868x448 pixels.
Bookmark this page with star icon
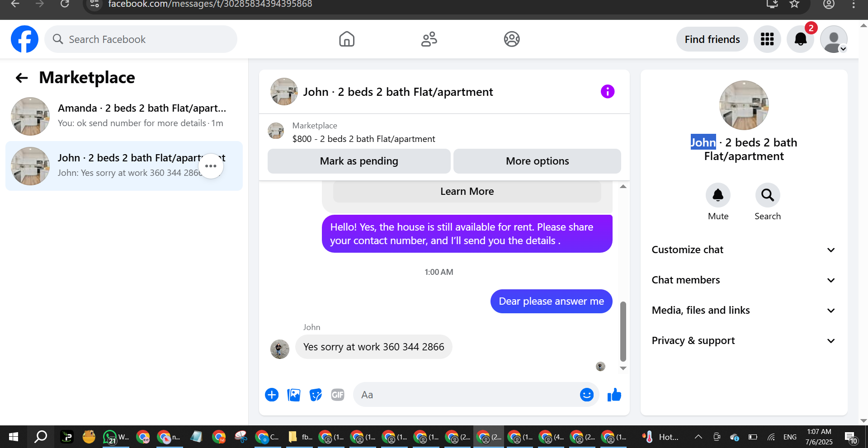click(x=794, y=4)
